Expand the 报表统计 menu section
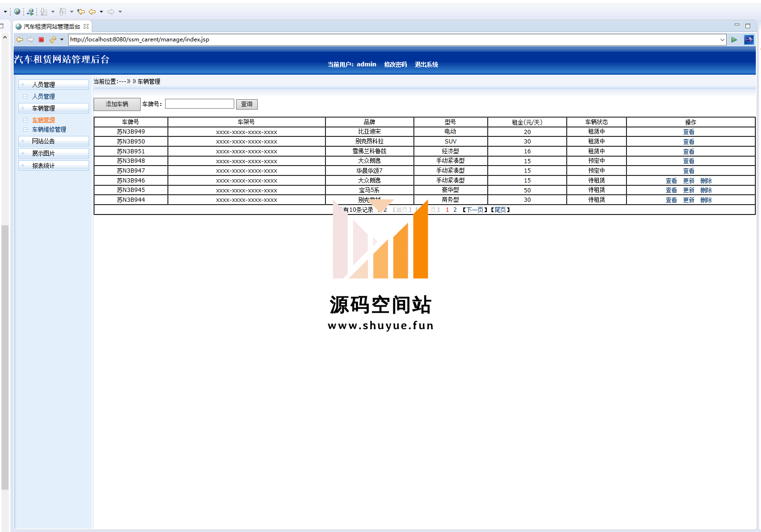 pos(54,165)
